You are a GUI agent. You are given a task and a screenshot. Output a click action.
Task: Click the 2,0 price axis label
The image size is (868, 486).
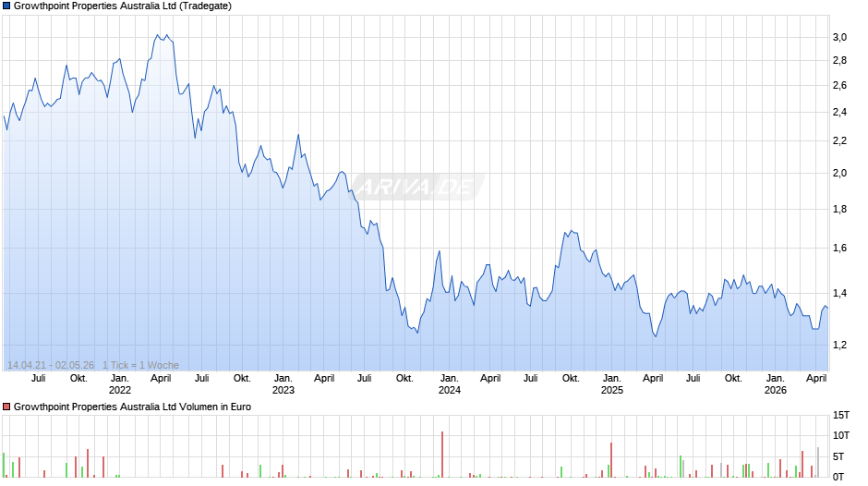(839, 173)
